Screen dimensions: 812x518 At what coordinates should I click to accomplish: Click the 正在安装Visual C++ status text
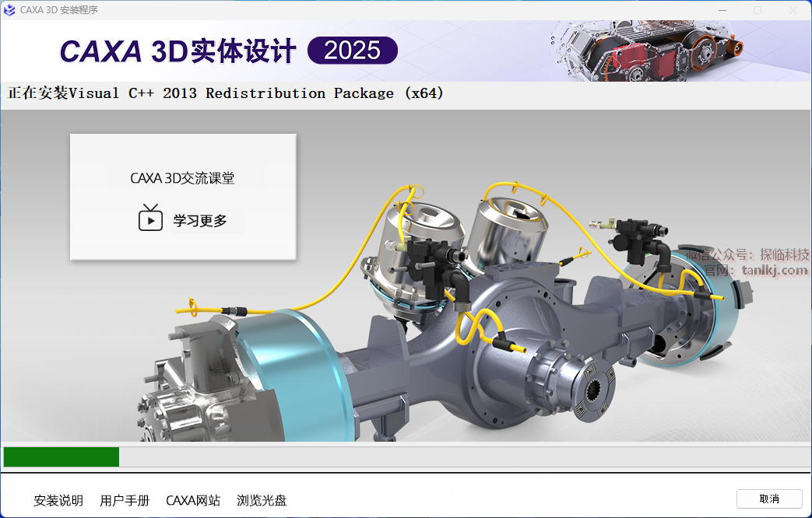(x=226, y=93)
